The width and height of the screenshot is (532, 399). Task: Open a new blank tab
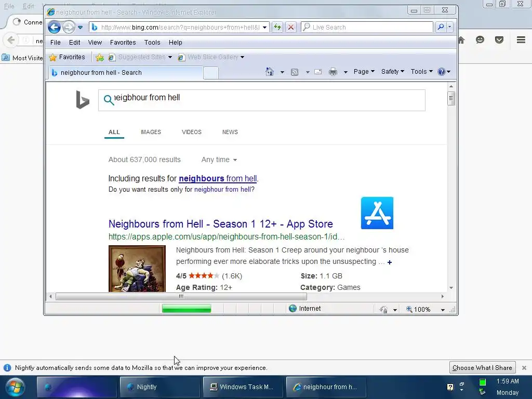(x=211, y=73)
